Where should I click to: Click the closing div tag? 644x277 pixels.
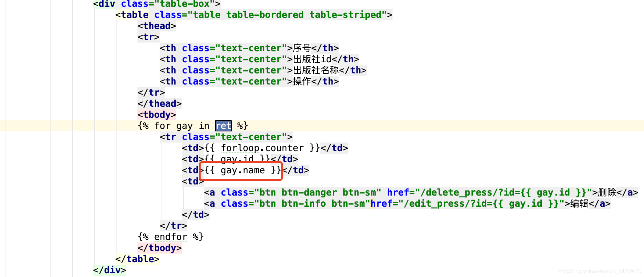110,270
